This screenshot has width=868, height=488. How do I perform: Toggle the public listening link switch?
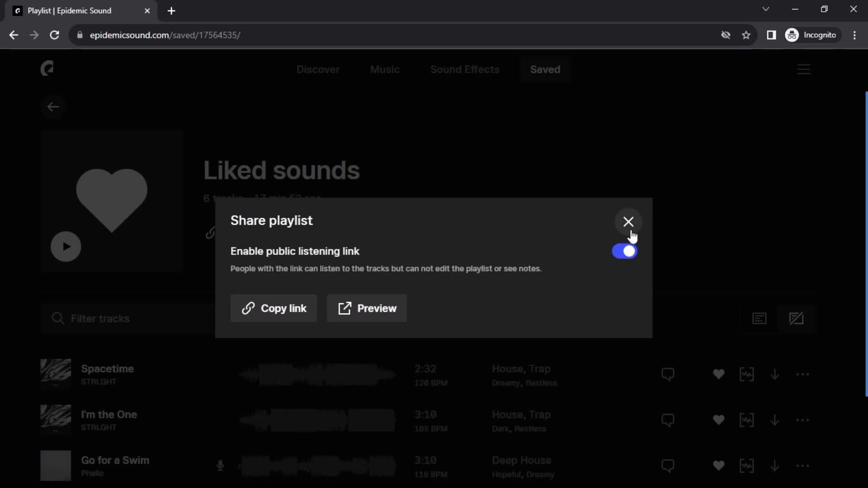[x=625, y=251]
